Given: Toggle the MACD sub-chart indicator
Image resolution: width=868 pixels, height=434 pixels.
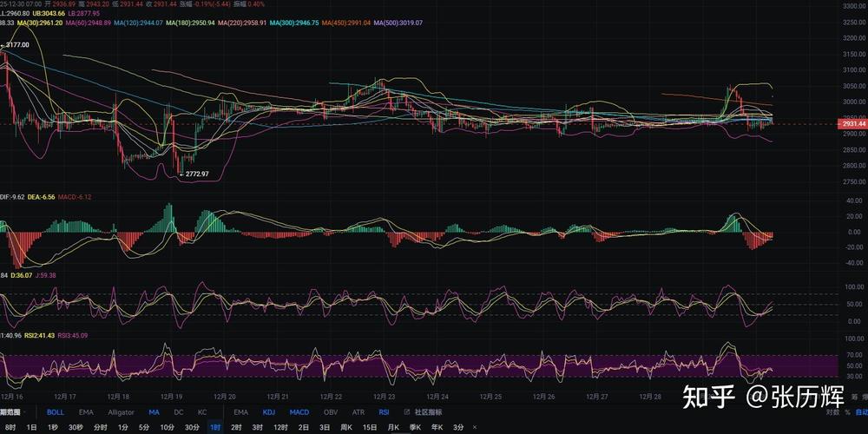Looking at the screenshot, I should coord(299,412).
